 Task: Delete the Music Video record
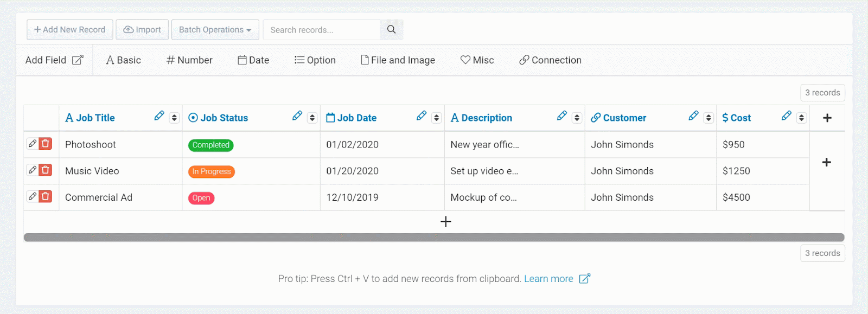click(x=46, y=170)
